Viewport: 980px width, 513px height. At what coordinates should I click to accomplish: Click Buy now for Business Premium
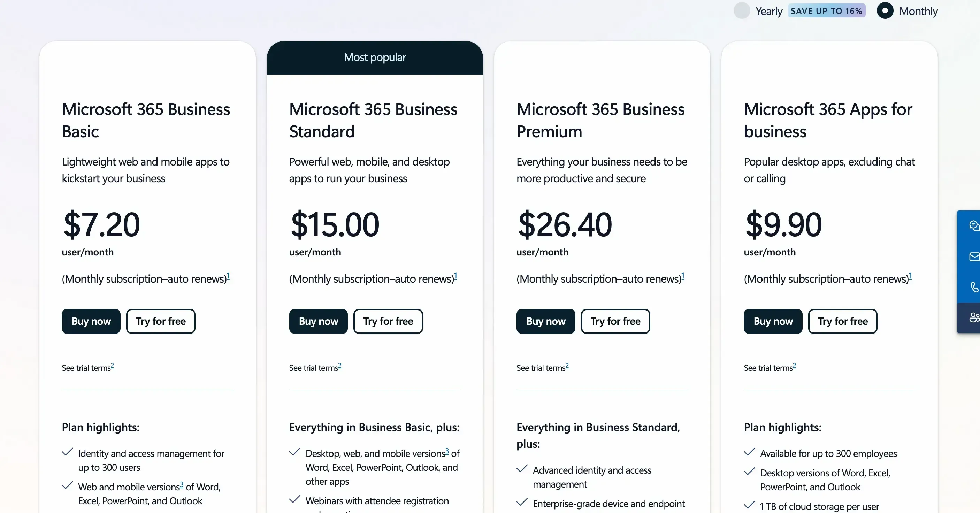[x=545, y=321]
